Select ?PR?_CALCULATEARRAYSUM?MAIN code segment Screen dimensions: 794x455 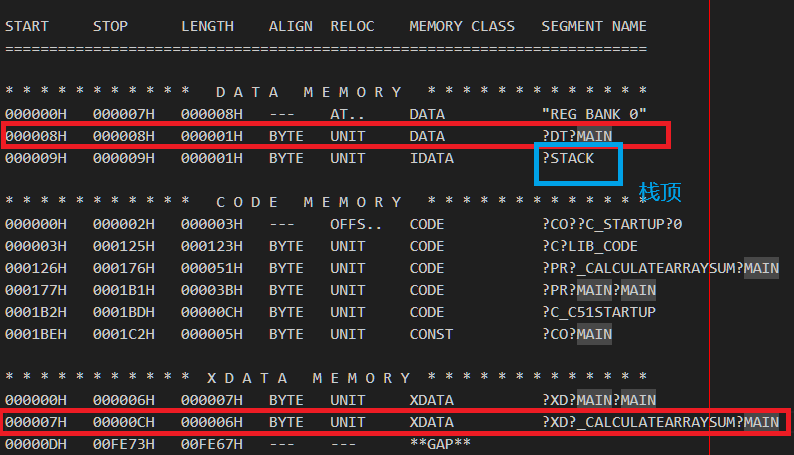pos(660,268)
